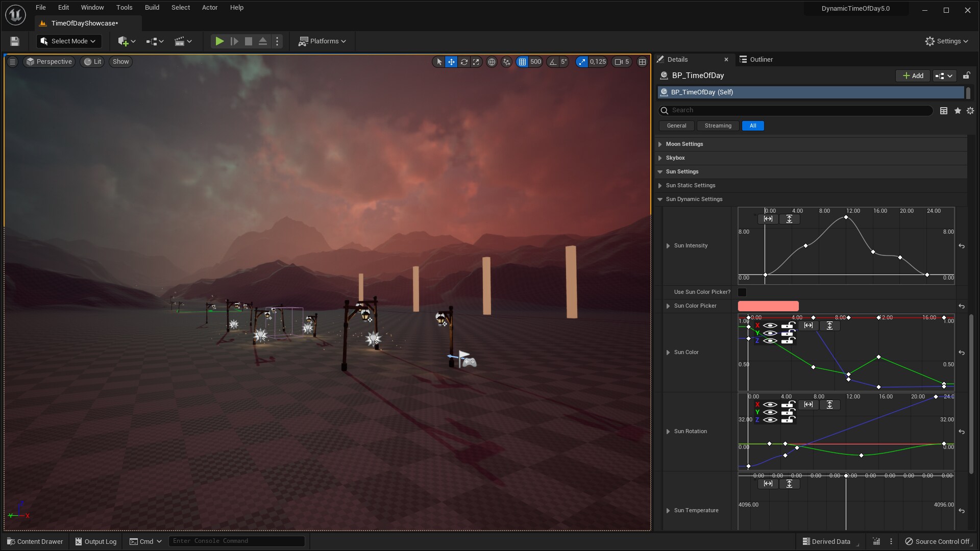Fit Sun Intensity curve horizontally
Screen dimensions: 980x551
[x=768, y=219]
